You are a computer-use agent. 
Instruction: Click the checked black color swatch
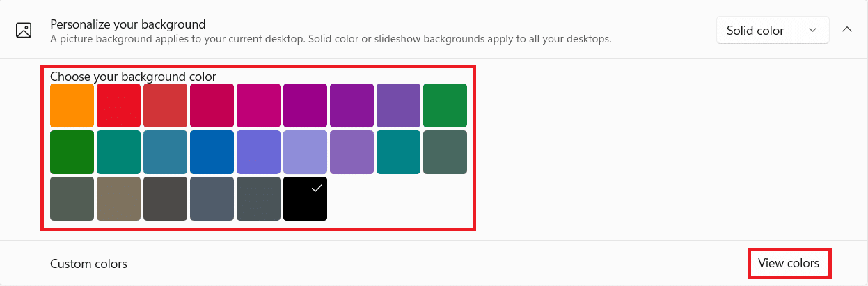pos(305,198)
